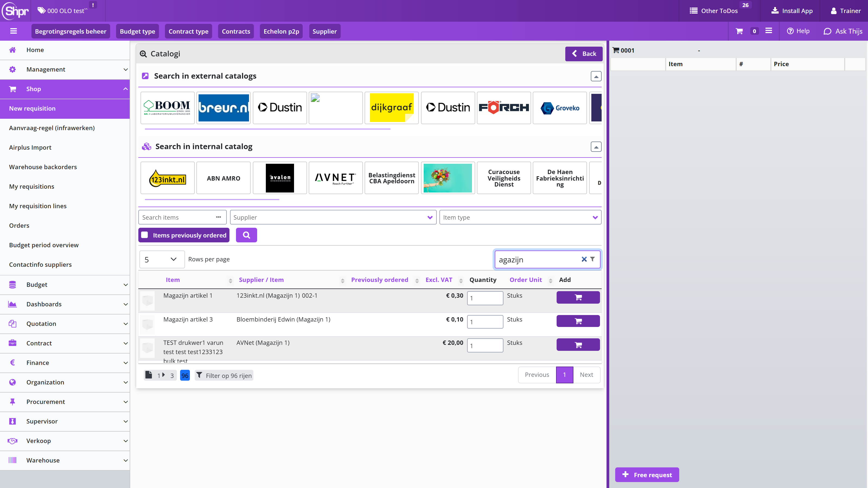Collapse Search in internal catalog section
868x488 pixels.
click(596, 147)
